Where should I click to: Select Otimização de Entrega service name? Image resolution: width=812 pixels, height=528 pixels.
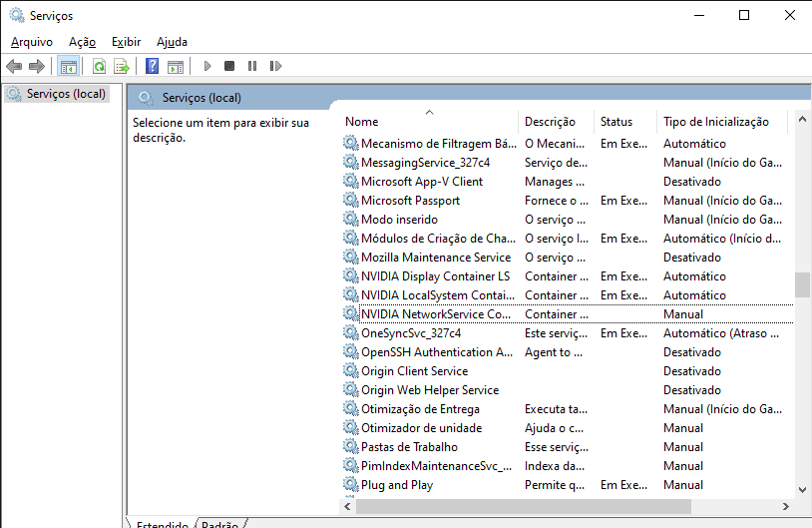(420, 409)
